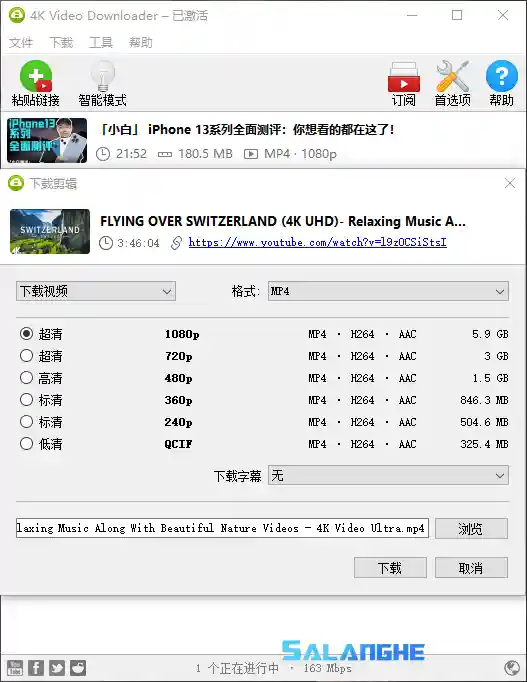
Task: Click the 3:46:04 duration text
Action: point(138,243)
